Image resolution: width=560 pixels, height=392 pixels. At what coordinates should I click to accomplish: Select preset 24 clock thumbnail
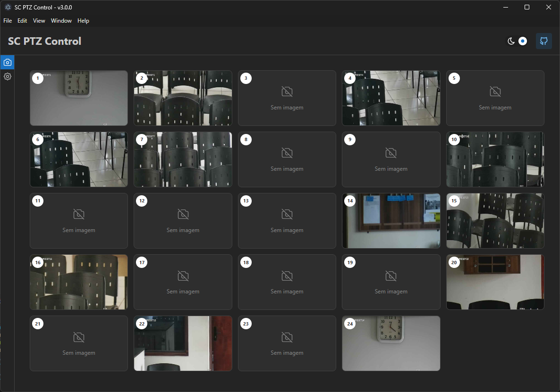[x=391, y=343]
